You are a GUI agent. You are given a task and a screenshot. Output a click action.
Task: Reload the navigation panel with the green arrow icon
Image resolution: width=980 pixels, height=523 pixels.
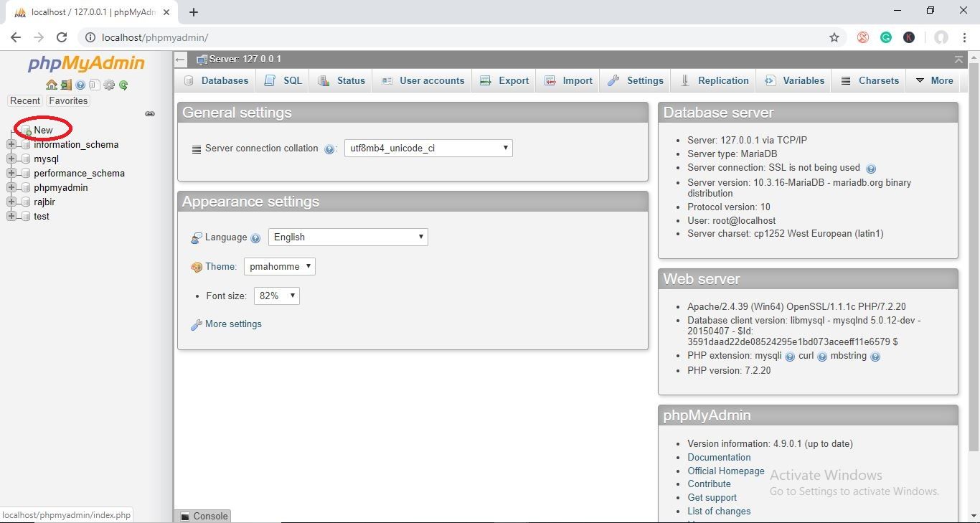pos(123,85)
